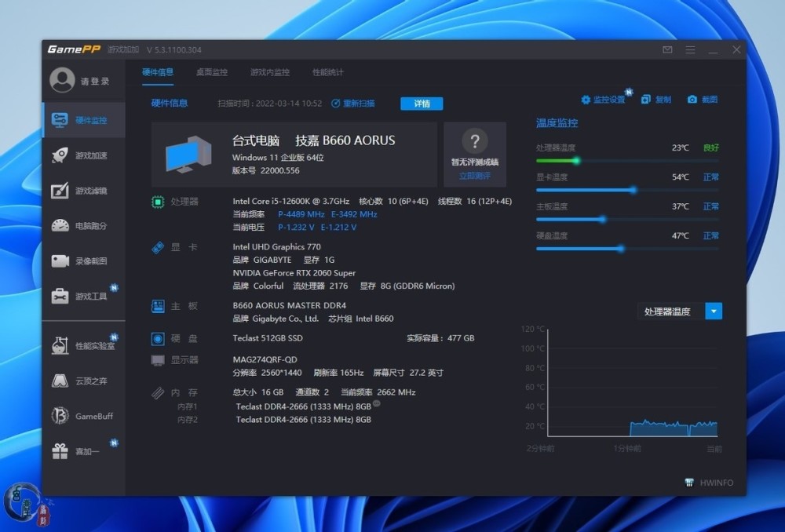The image size is (785, 532).
Task: Open GameBuff in the sidebar
Action: click(x=84, y=416)
